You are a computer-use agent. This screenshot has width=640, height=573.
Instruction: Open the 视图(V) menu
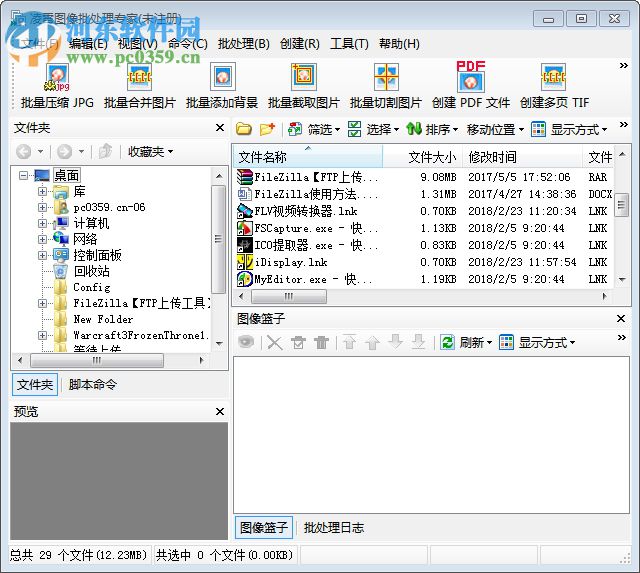pyautogui.click(x=138, y=43)
